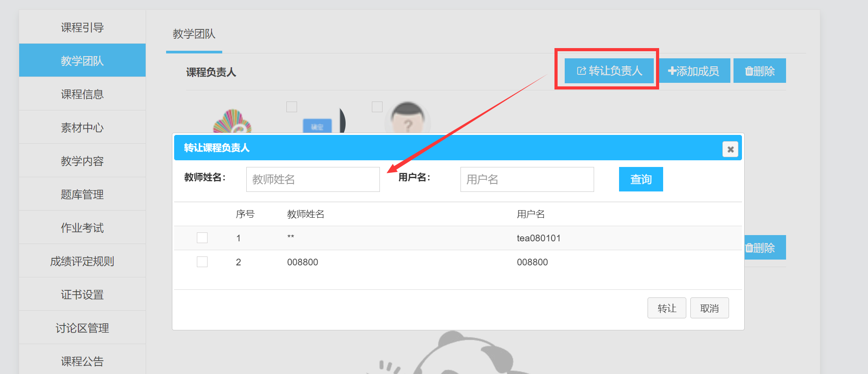Select checkbox for row tea080101
This screenshot has width=868, height=374.
coord(202,238)
